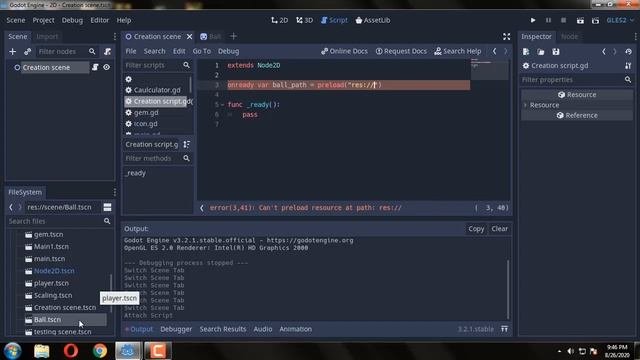
Task: Open the GLES2 renderer dropdown
Action: pos(620,20)
